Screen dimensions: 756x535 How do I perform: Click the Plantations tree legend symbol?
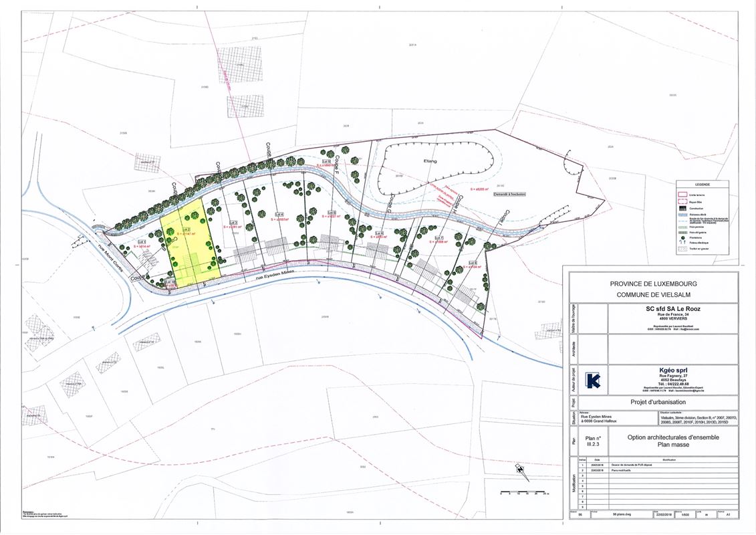tap(682, 236)
